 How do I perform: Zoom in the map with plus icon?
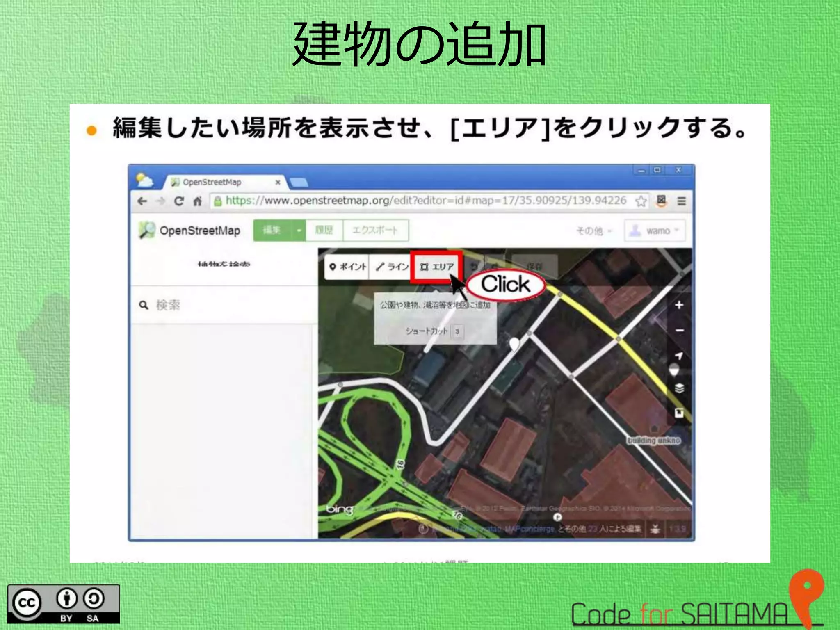coord(679,305)
